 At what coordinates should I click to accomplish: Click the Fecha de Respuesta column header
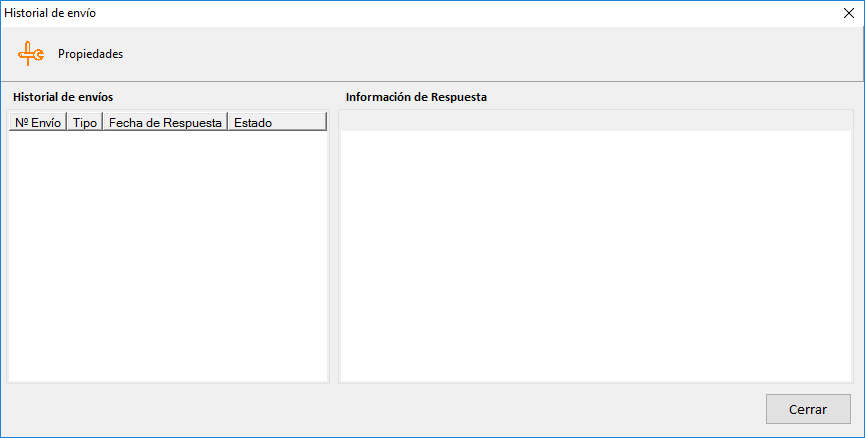click(x=165, y=122)
